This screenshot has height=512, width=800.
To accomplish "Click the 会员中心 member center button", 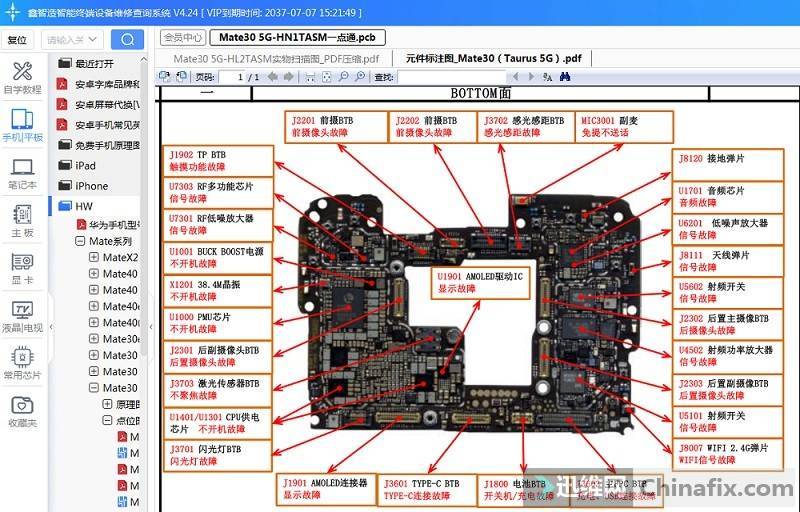I will (182, 38).
